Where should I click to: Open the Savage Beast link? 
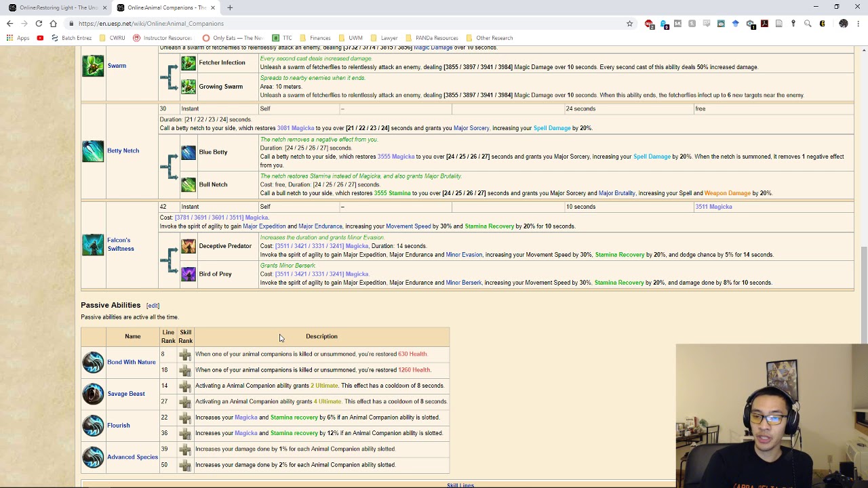click(x=126, y=394)
